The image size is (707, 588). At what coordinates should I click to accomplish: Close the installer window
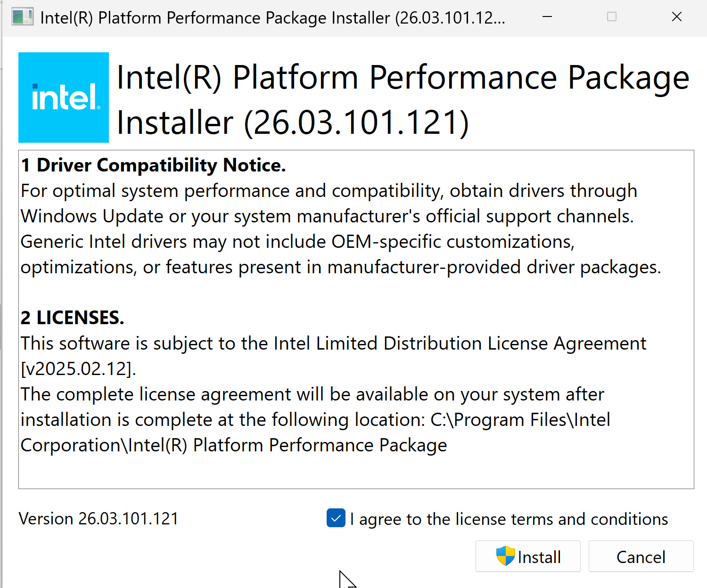pos(677,17)
